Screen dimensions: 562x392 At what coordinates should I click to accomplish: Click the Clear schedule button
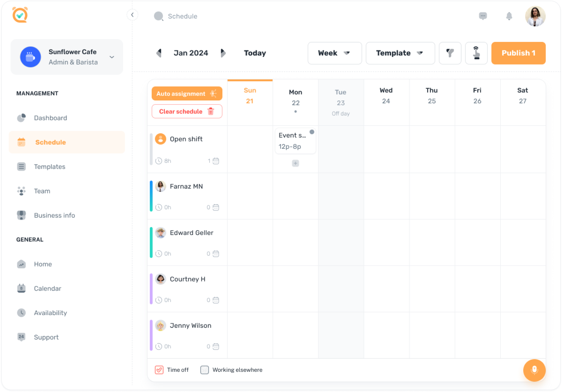(x=187, y=111)
